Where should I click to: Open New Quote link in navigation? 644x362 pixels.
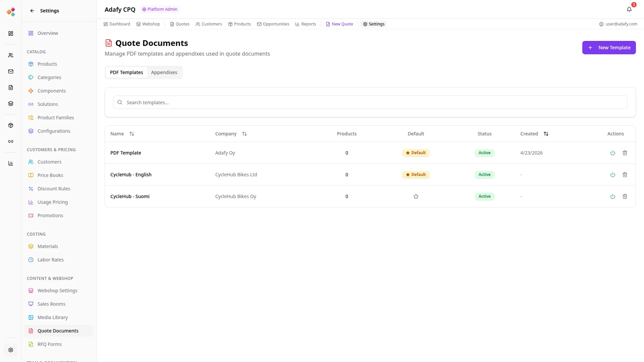(339, 24)
